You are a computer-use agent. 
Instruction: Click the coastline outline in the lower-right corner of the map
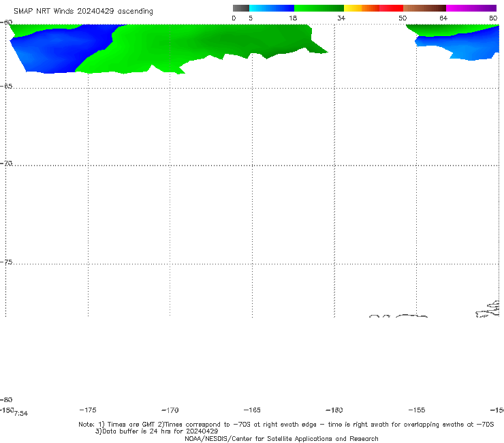(x=488, y=309)
